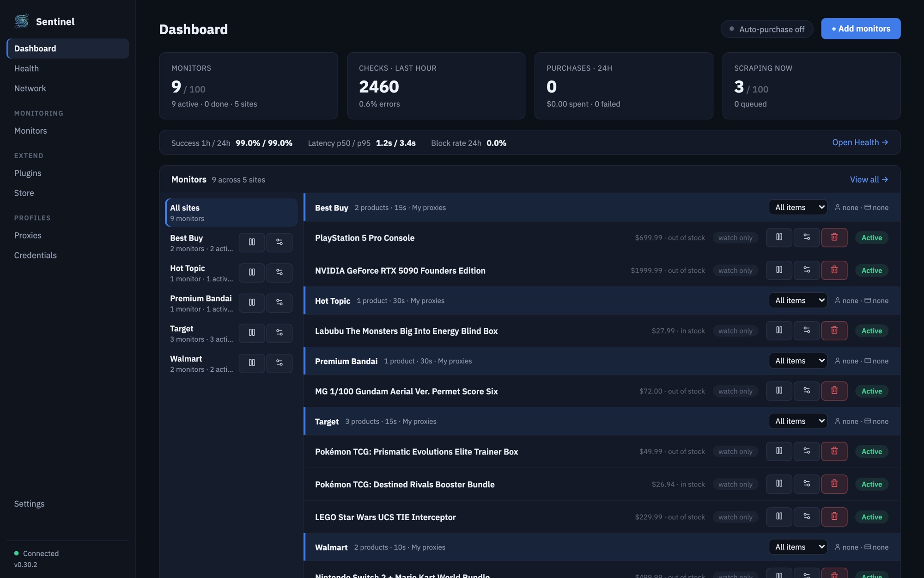Select All sites filter with 9 monitors
The width and height of the screenshot is (924, 578).
[231, 213]
